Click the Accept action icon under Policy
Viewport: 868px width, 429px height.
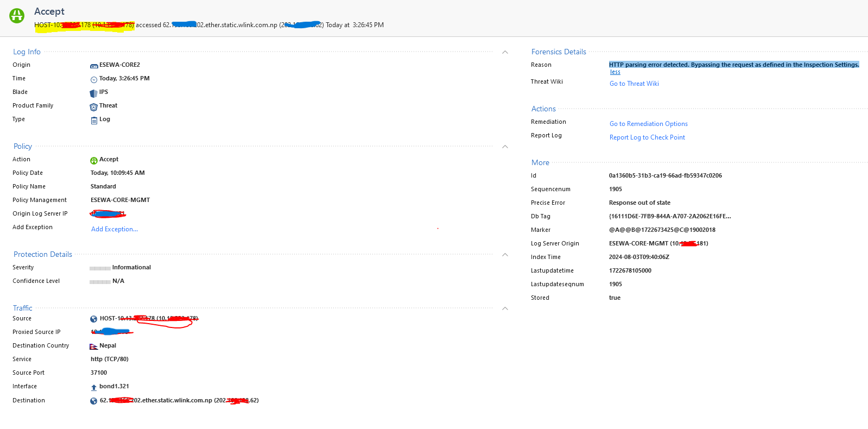[94, 160]
